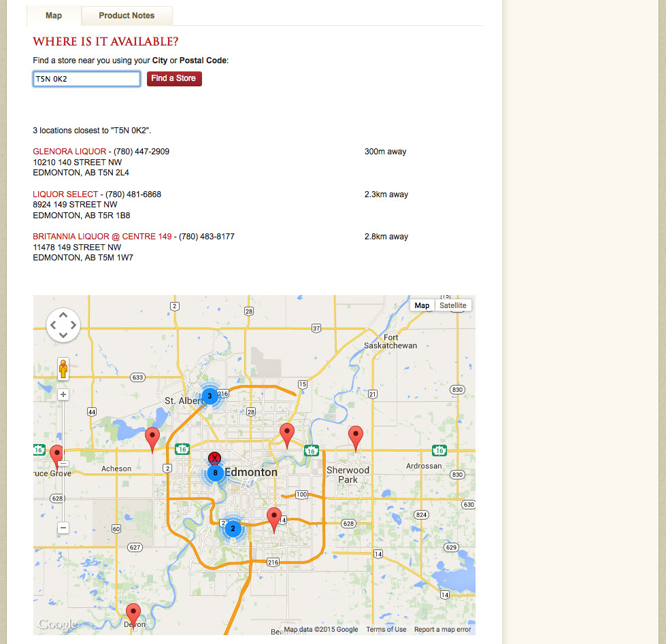The image size is (666, 644).
Task: Open the LIQUOR SELECT store link
Action: tap(65, 194)
